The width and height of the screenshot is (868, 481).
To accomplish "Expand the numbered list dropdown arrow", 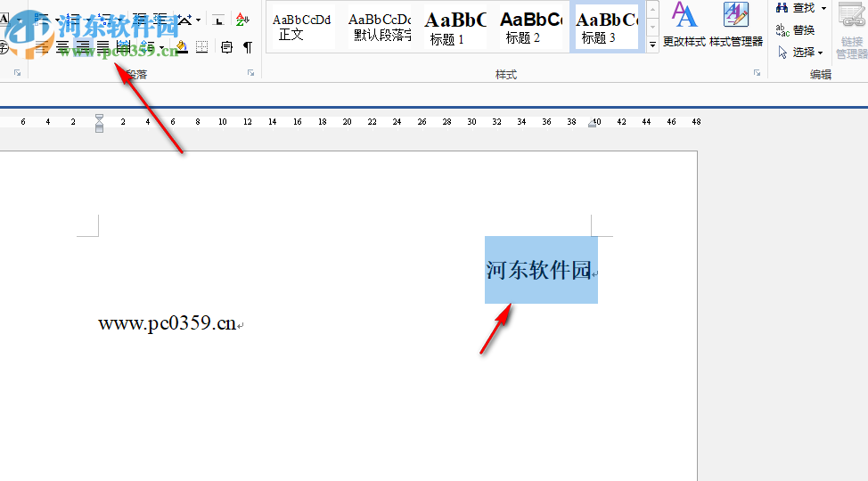I will click(89, 20).
